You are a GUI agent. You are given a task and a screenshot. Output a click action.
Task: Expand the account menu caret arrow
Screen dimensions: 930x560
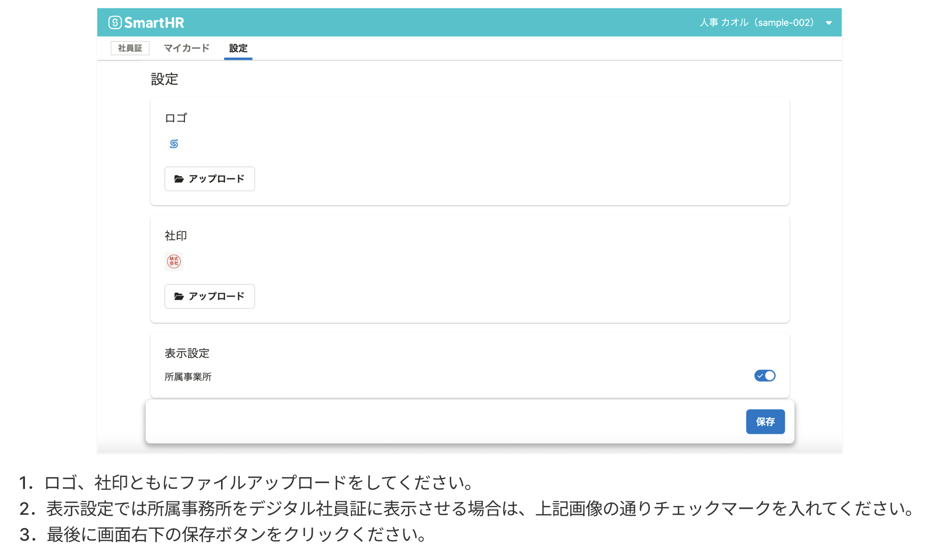[829, 23]
